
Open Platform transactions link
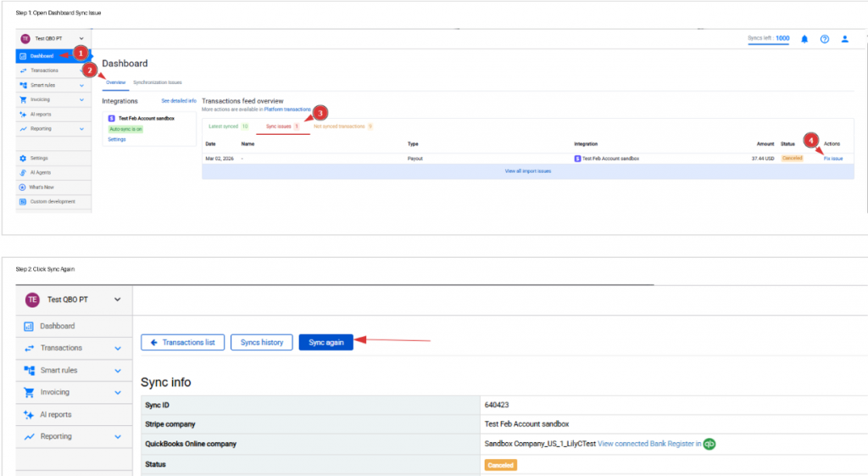pyautogui.click(x=287, y=109)
